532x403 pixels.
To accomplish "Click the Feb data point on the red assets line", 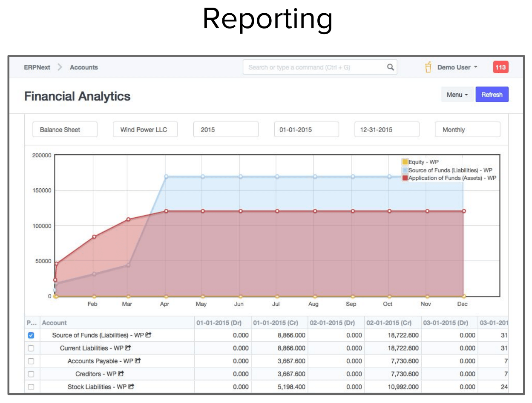I will click(x=94, y=236).
